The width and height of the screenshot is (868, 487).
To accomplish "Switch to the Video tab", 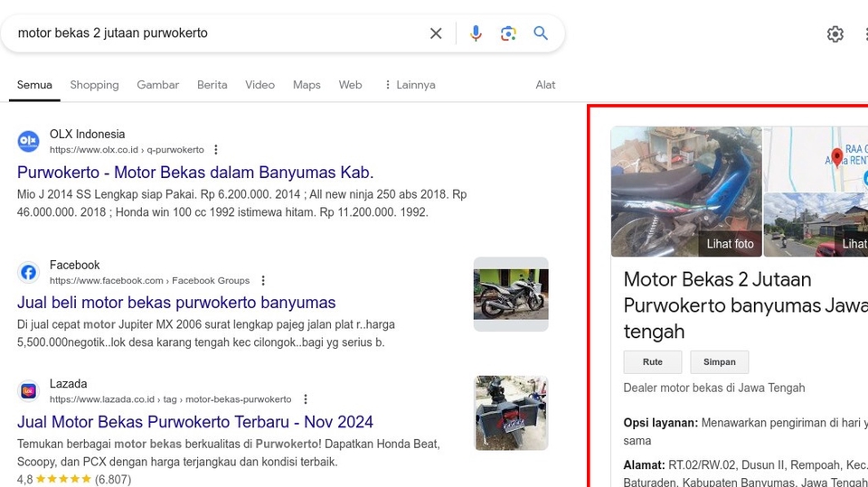I will (259, 85).
